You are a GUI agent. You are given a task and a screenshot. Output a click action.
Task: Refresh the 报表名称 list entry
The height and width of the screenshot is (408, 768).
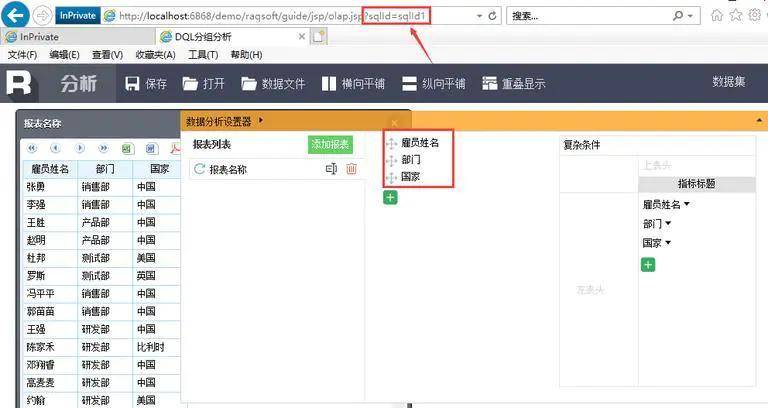point(199,169)
